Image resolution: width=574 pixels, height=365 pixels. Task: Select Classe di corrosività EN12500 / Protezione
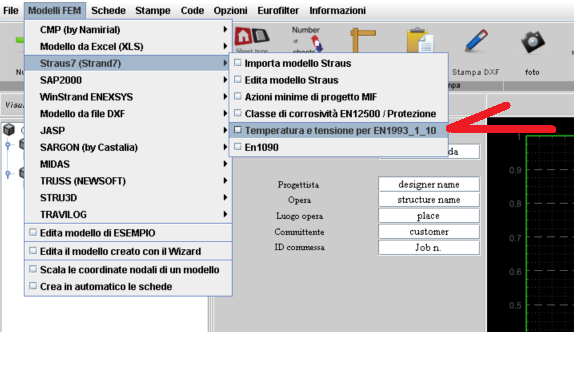point(339,114)
